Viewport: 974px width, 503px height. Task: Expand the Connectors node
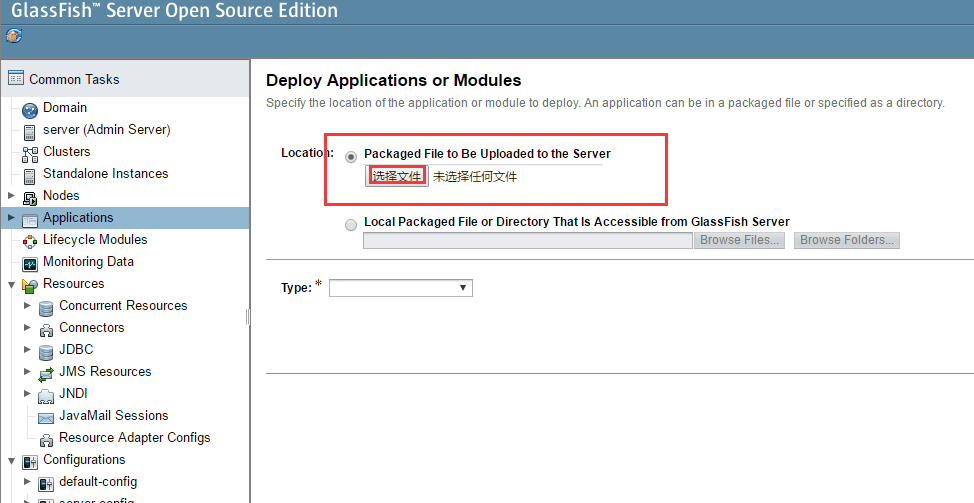27,327
